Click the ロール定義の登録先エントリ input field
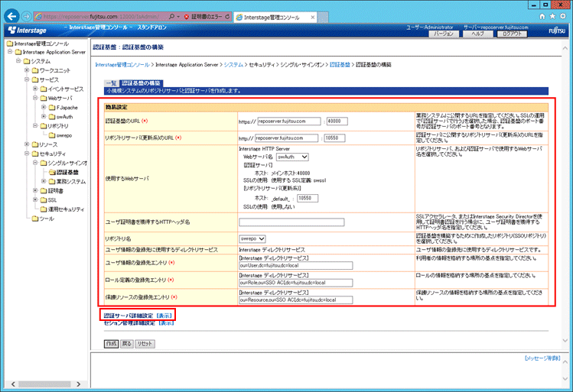 pos(296,283)
